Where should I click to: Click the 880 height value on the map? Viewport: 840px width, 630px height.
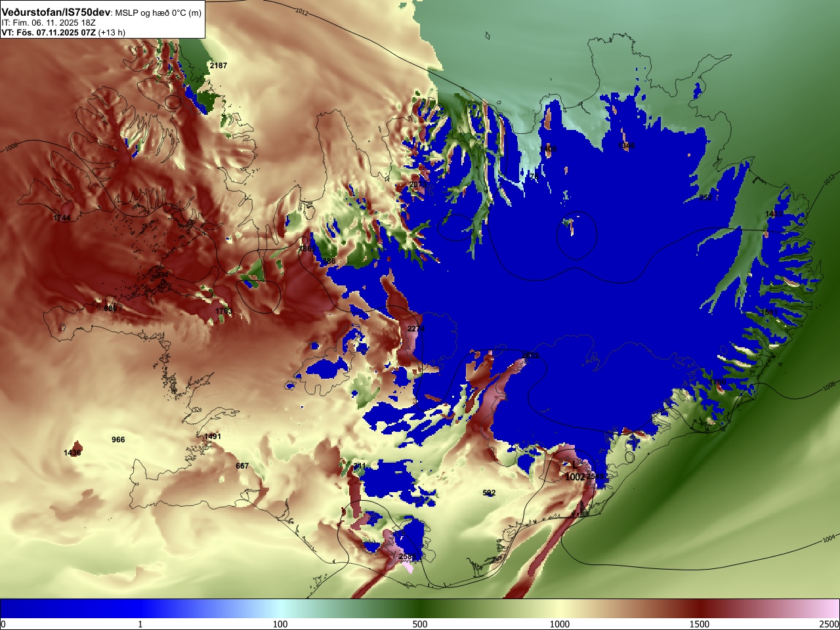tap(110, 308)
